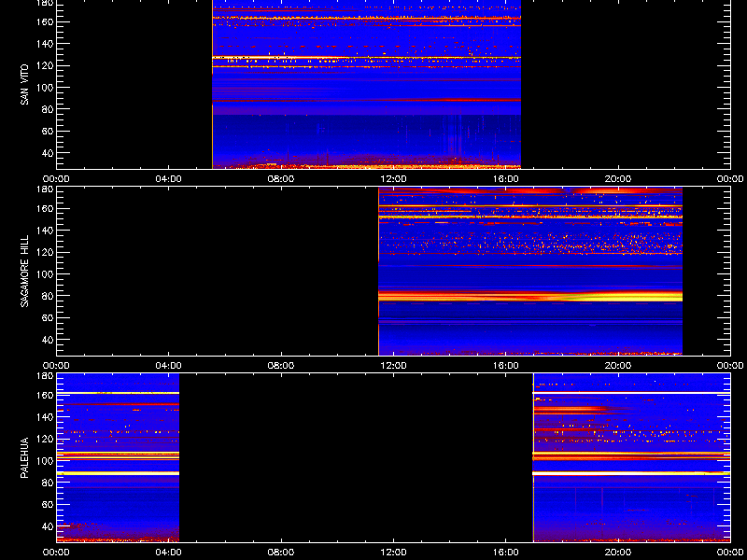Click the 16:00 label under Sagamore Hill panel
Screen dimensions: 747x560
506,366
